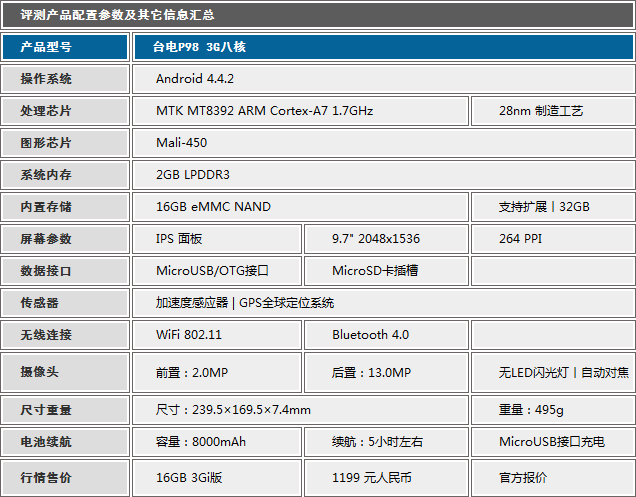This screenshot has height=497, width=636.
Task: Click the 1199 元人民币 price cell
Action: click(x=387, y=478)
